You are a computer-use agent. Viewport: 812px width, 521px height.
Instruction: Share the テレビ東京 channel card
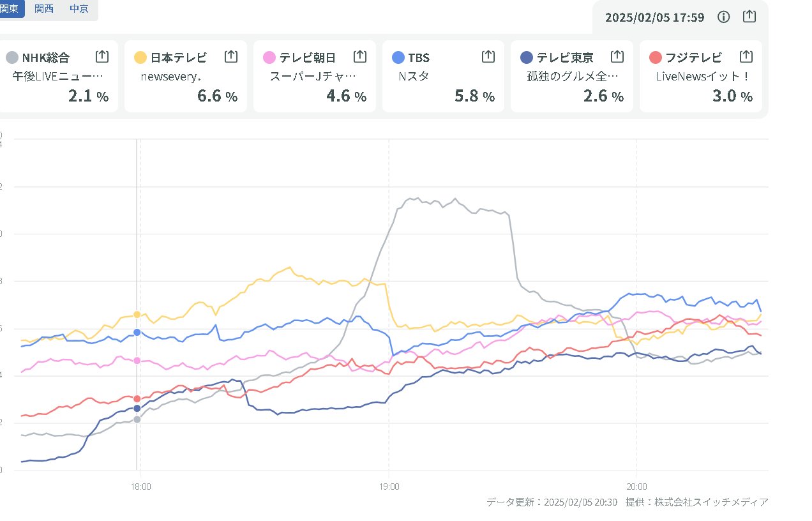point(617,57)
